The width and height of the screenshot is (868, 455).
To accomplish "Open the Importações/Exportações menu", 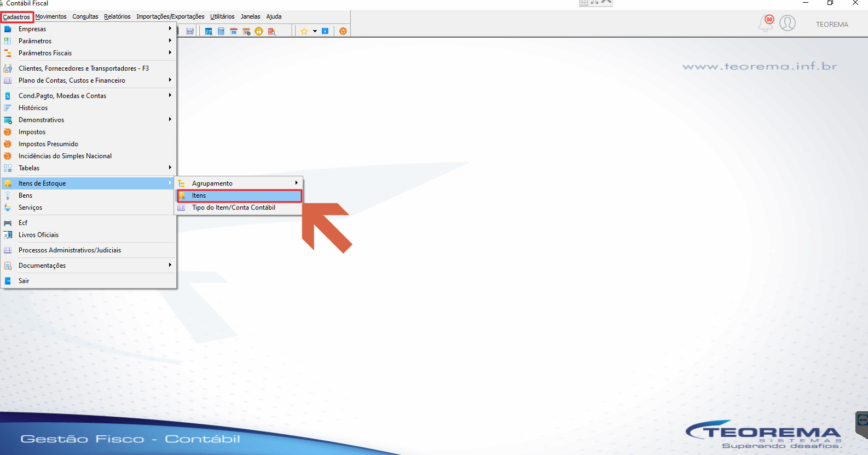I will [x=170, y=17].
